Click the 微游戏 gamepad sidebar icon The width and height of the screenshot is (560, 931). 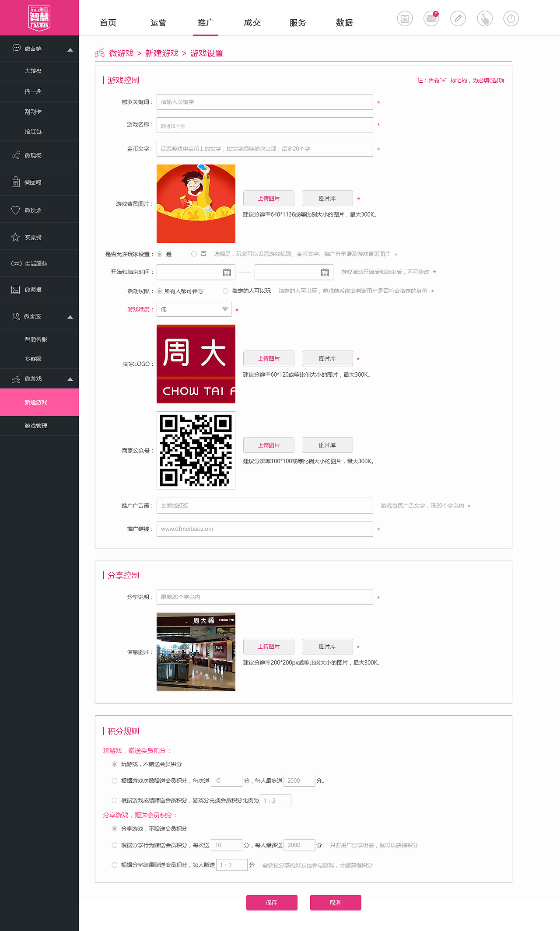[16, 379]
